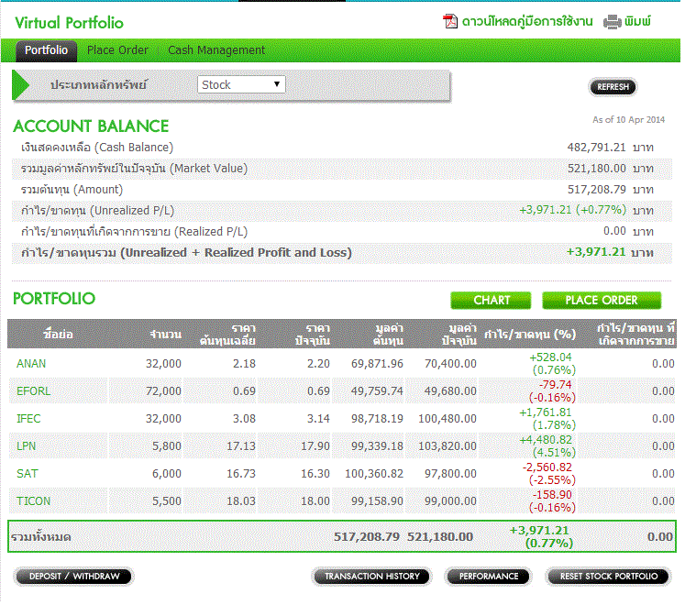Viewport: 696px width, 616px height.
Task: Click the REFRESH button
Action: point(613,86)
